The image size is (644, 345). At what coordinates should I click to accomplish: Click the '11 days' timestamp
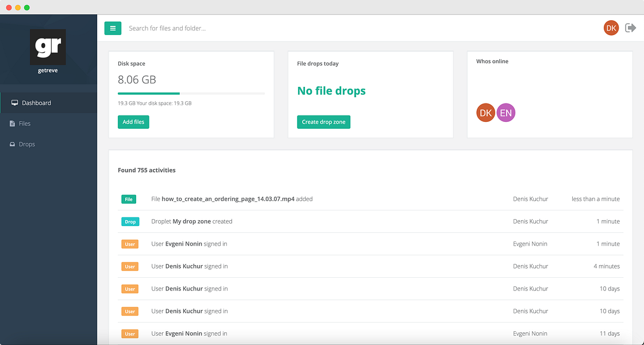click(x=610, y=333)
